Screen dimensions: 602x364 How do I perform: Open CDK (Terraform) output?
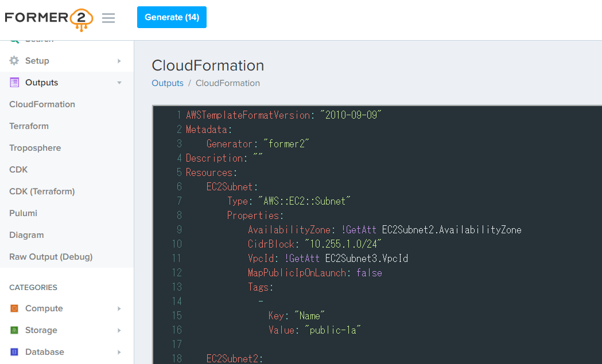[x=42, y=191]
